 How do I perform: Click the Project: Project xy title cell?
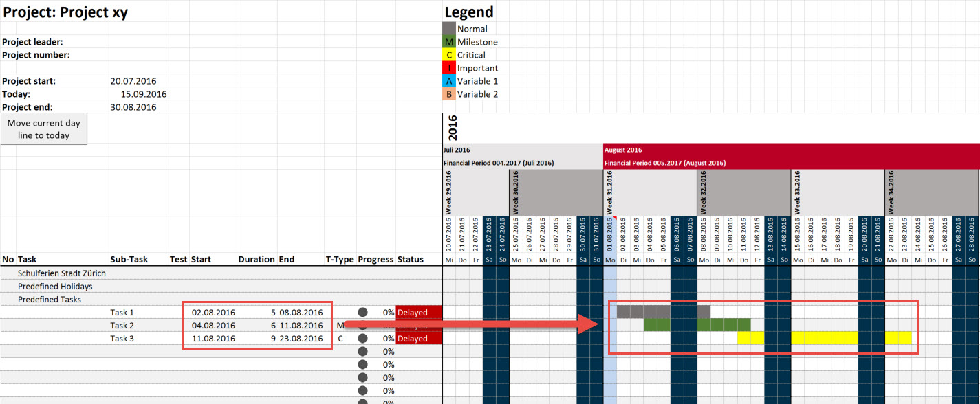(x=65, y=12)
